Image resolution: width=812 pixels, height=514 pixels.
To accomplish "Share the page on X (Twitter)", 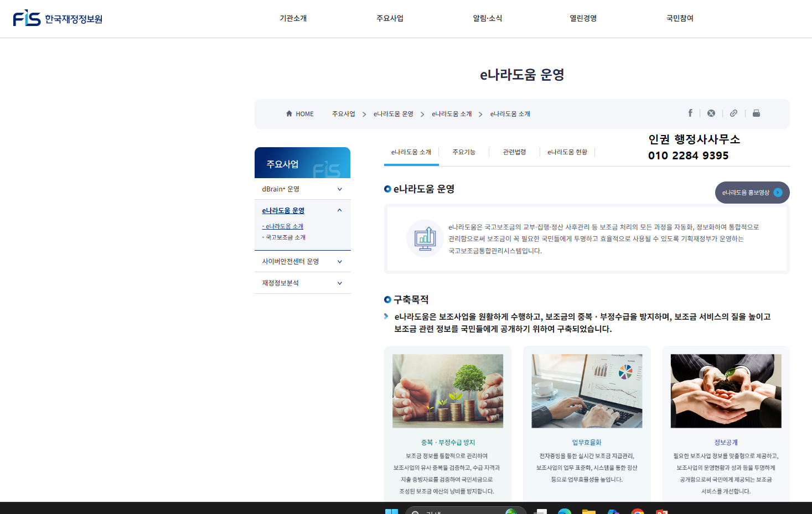I will coord(711,113).
